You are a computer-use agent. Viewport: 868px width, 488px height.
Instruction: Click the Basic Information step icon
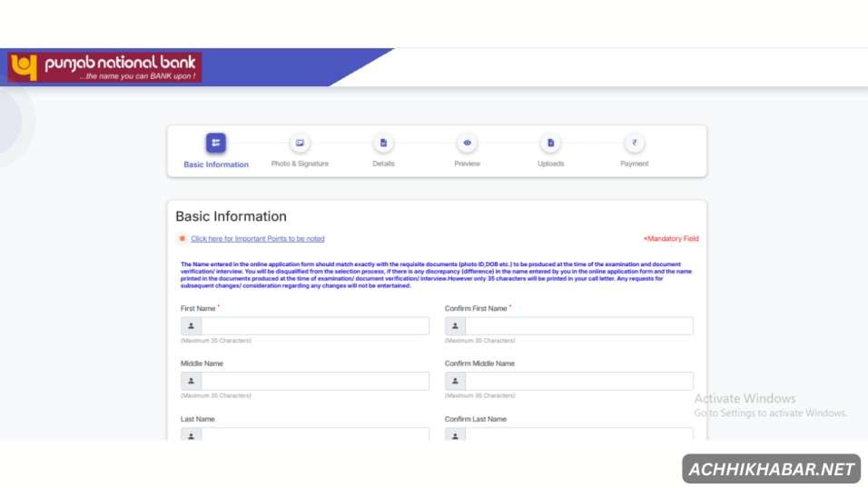[x=215, y=143]
